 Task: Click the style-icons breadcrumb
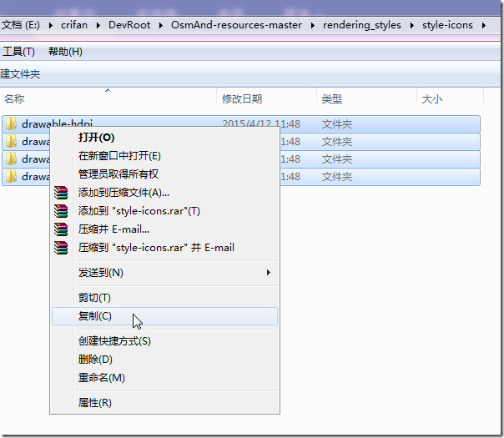(447, 25)
